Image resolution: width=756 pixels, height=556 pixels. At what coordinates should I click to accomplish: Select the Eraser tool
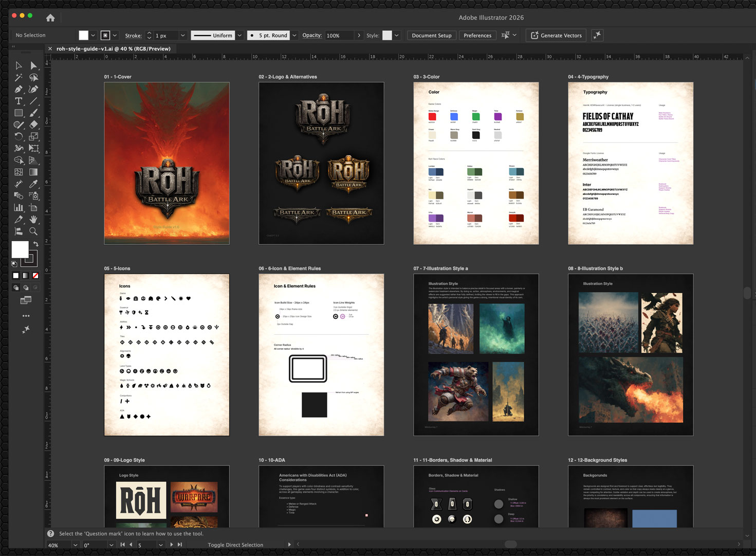33,124
